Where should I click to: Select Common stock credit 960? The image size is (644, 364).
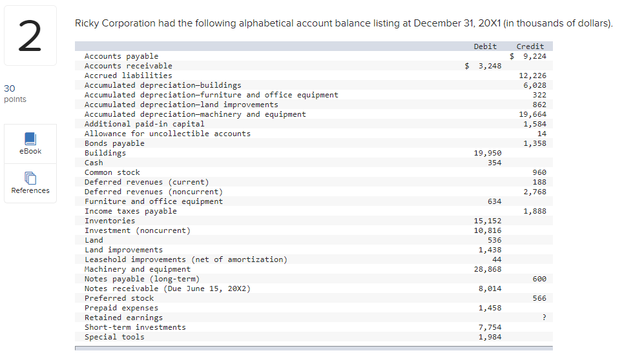[x=539, y=172]
